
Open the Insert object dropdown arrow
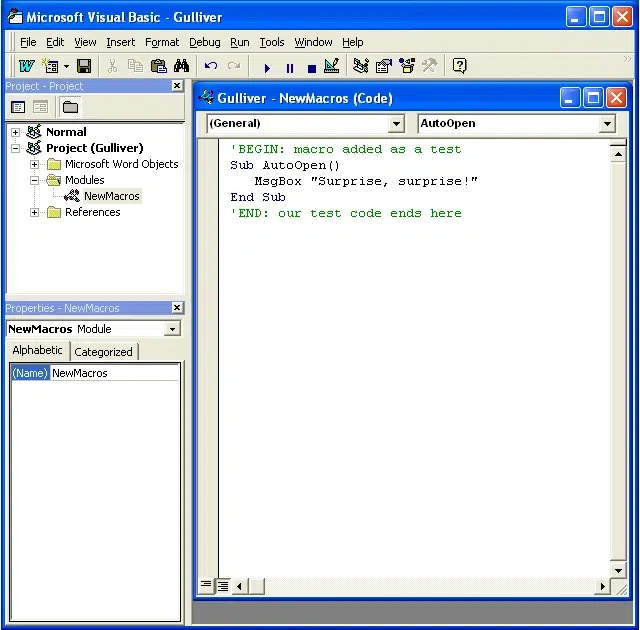pos(67,66)
